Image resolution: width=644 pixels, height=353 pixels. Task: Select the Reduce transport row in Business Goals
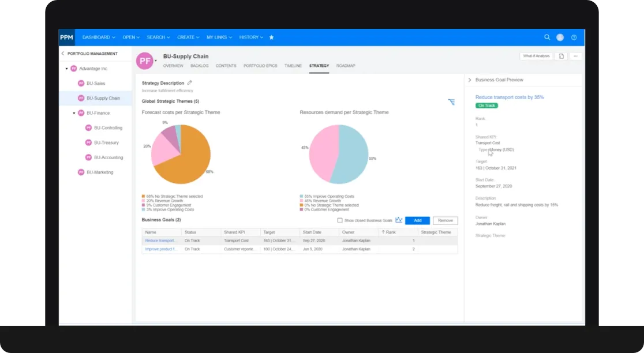pos(160,241)
